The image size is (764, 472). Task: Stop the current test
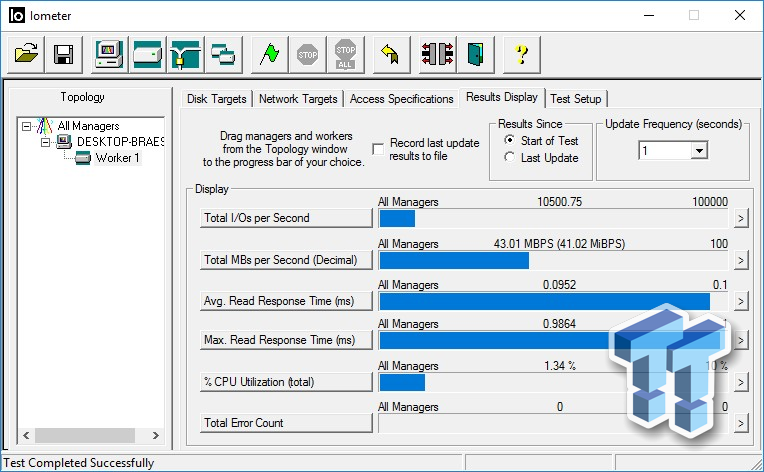307,54
